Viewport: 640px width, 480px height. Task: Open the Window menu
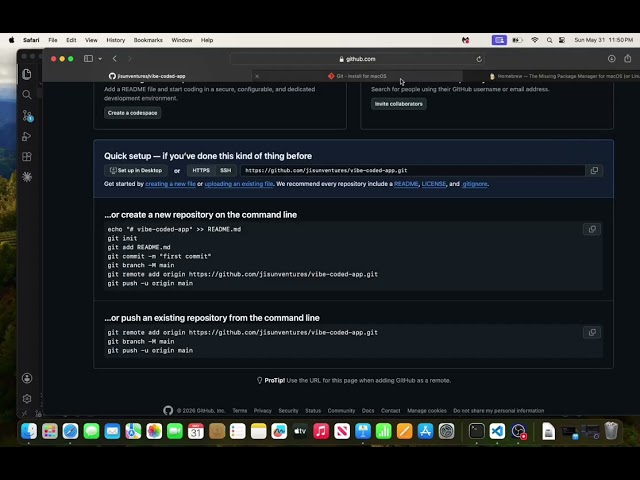182,40
